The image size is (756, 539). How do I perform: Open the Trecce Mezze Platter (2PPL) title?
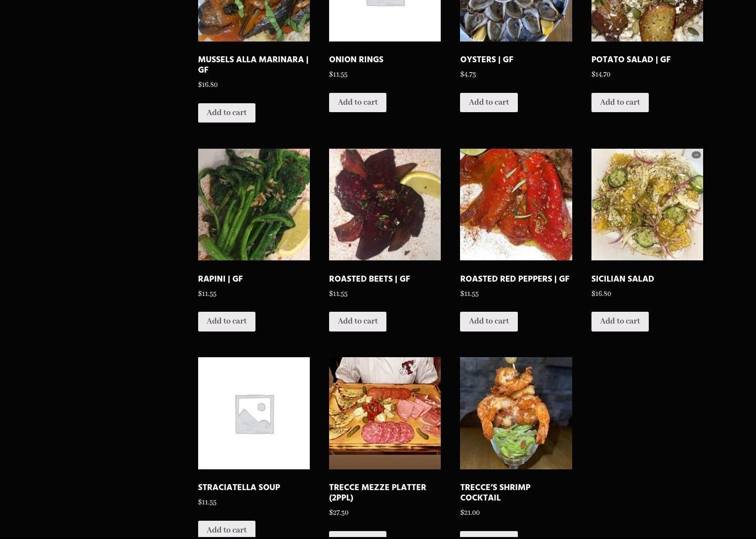coord(378,493)
